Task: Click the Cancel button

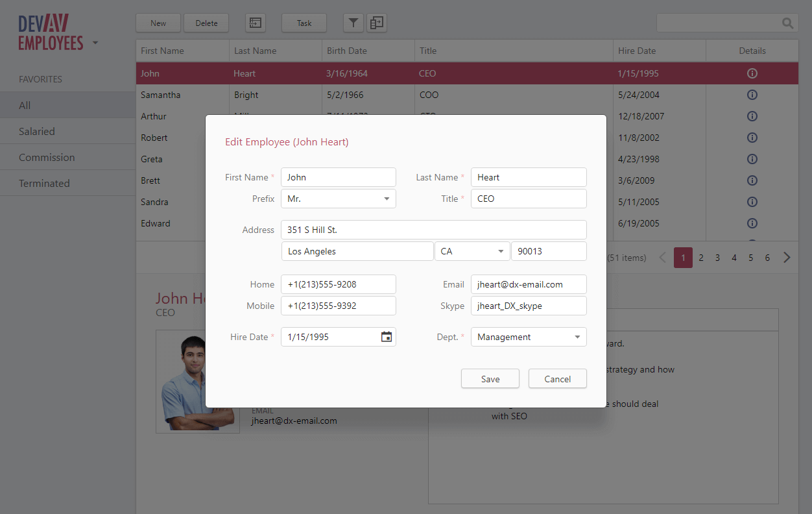Action: (x=557, y=379)
